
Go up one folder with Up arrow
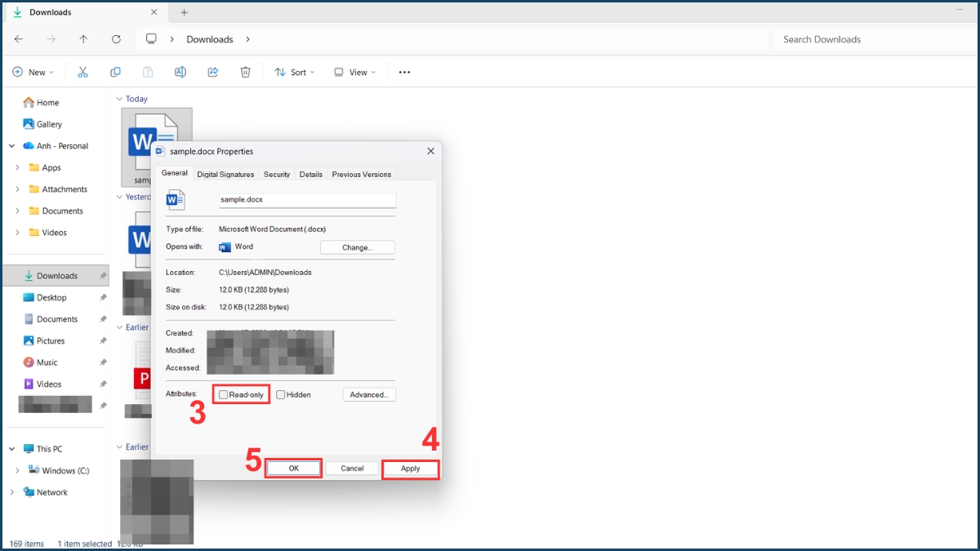click(x=83, y=39)
